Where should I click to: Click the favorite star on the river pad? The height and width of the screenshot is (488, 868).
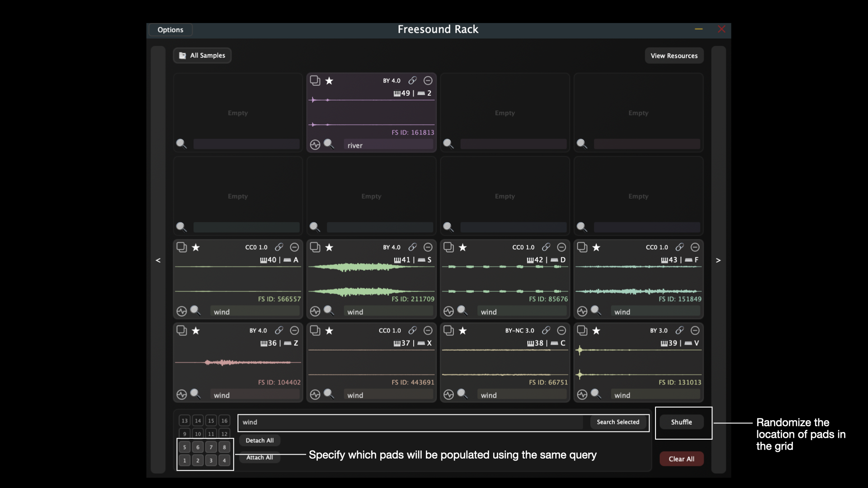coord(329,81)
